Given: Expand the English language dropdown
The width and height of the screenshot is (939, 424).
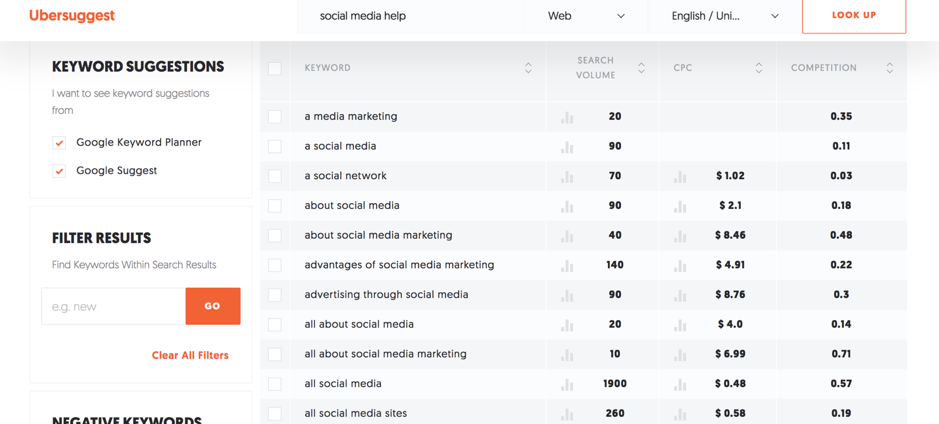Looking at the screenshot, I should click(x=725, y=16).
